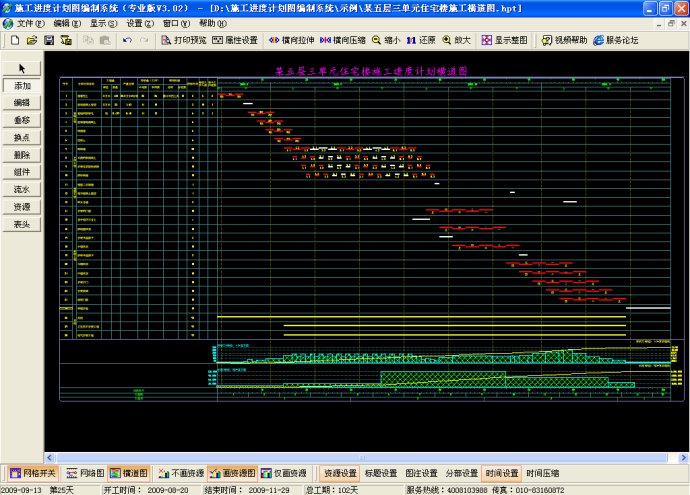Restore zoom with 还原
Screen dimensions: 690x495
421,40
